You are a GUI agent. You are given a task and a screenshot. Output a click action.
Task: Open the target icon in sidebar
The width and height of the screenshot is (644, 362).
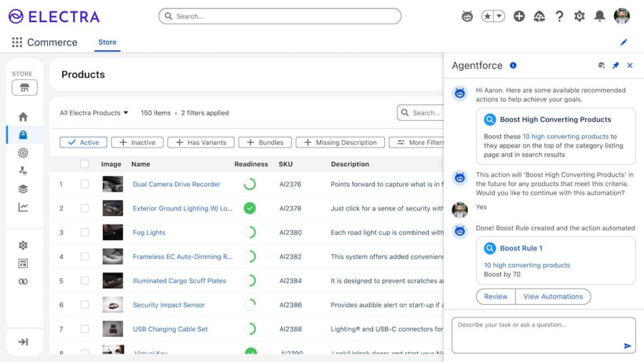coord(23,153)
